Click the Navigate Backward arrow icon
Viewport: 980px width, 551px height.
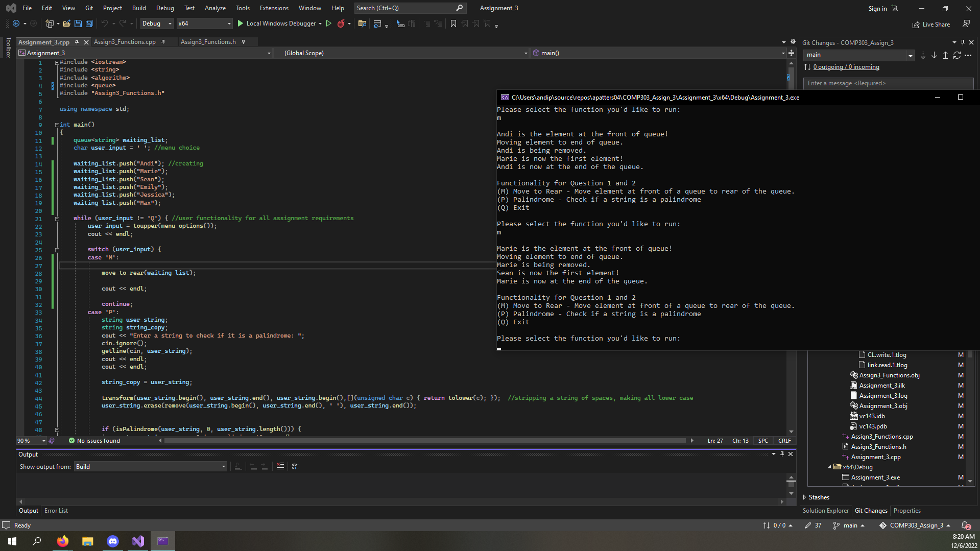[16, 23]
